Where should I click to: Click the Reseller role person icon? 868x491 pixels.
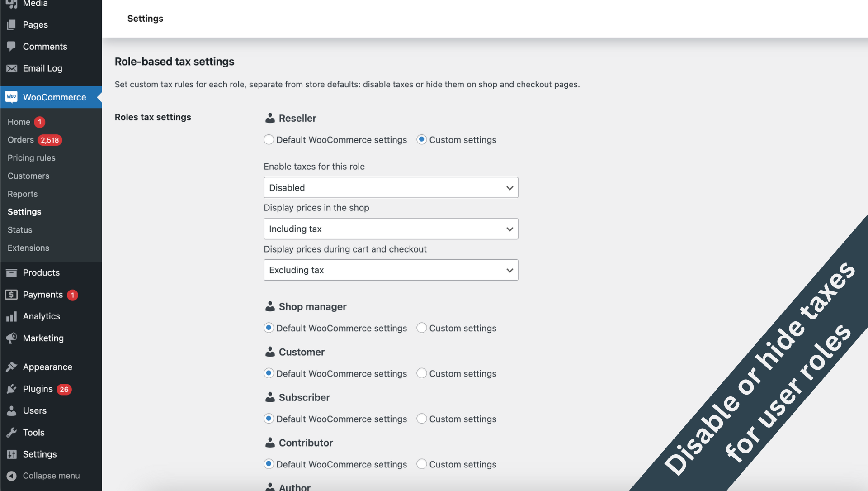pos(270,118)
